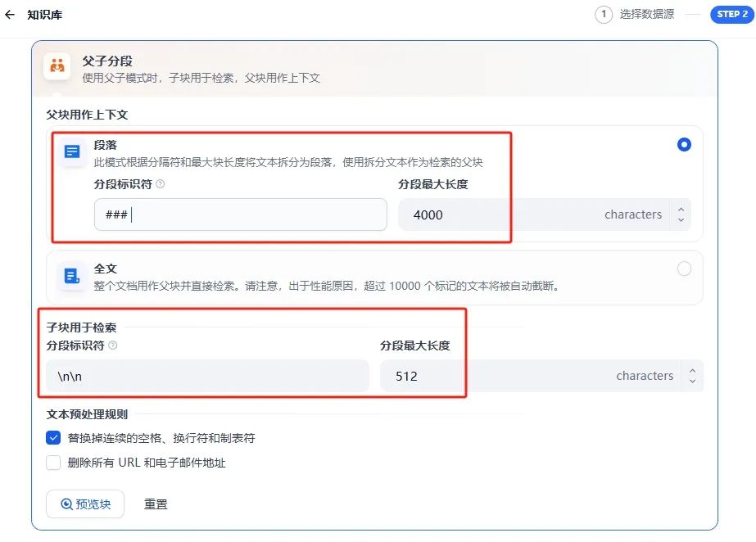Click the down stepper arrow beside 512

(691, 382)
